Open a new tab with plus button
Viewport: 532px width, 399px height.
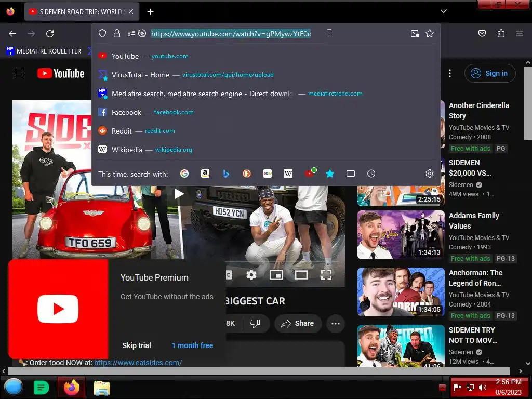[x=150, y=12]
